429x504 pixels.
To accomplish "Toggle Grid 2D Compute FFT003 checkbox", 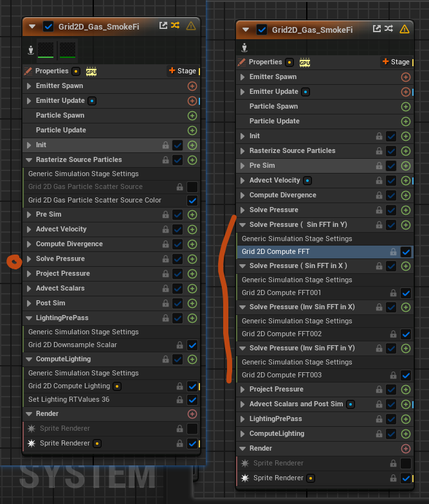I will (x=406, y=375).
